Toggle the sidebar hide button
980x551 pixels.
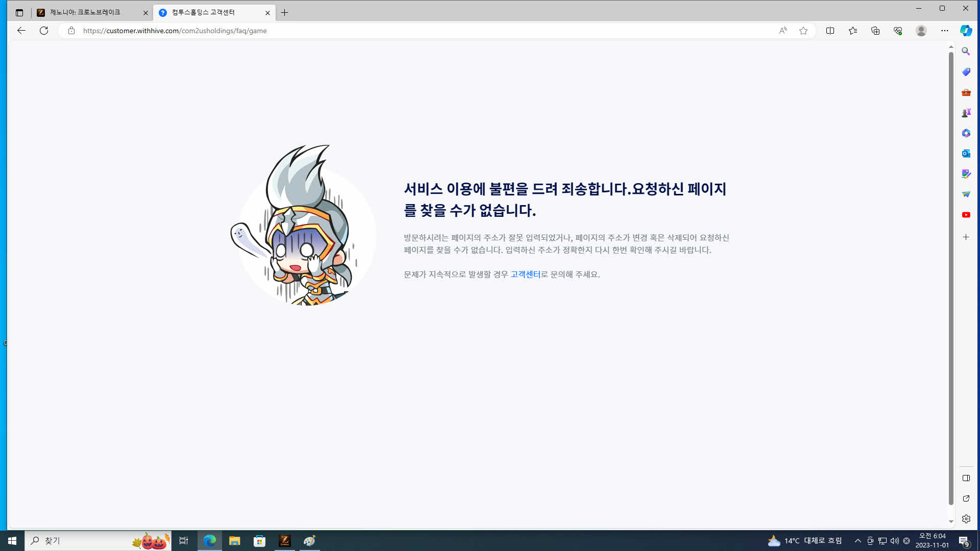point(966,478)
